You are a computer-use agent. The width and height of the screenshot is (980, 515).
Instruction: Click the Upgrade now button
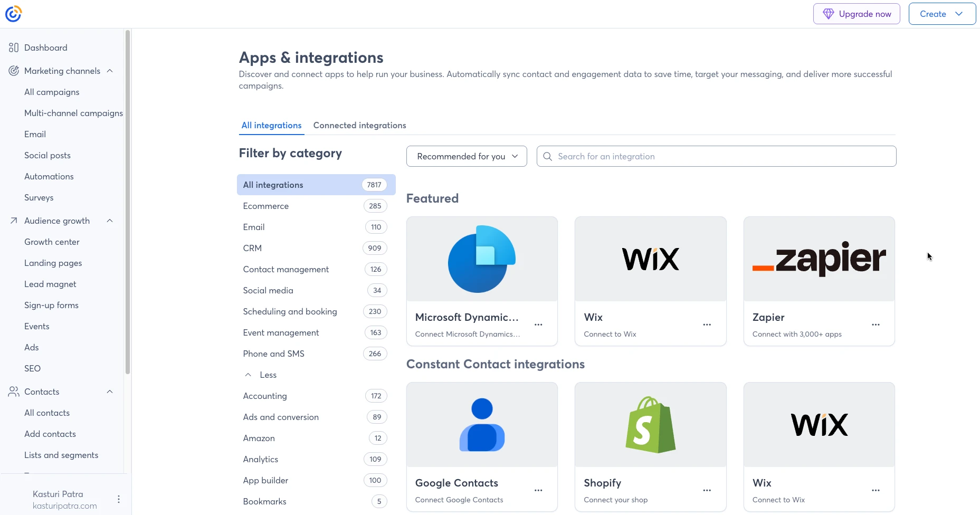(x=857, y=14)
